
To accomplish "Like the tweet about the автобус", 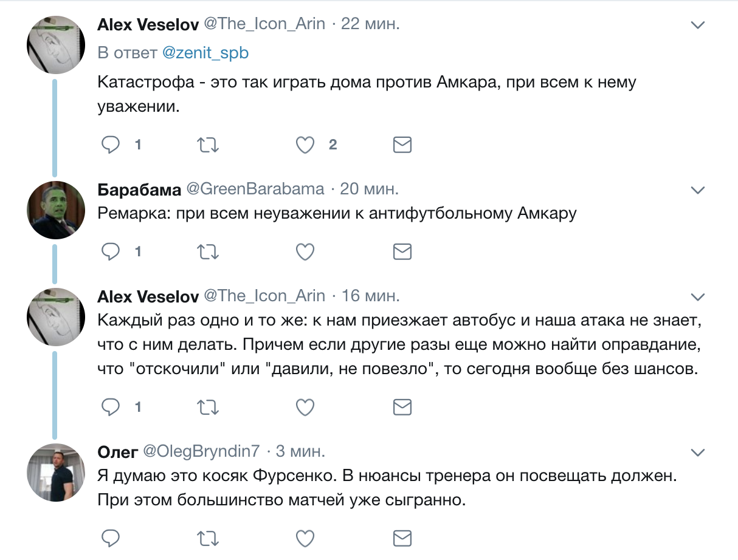I will point(305,406).
